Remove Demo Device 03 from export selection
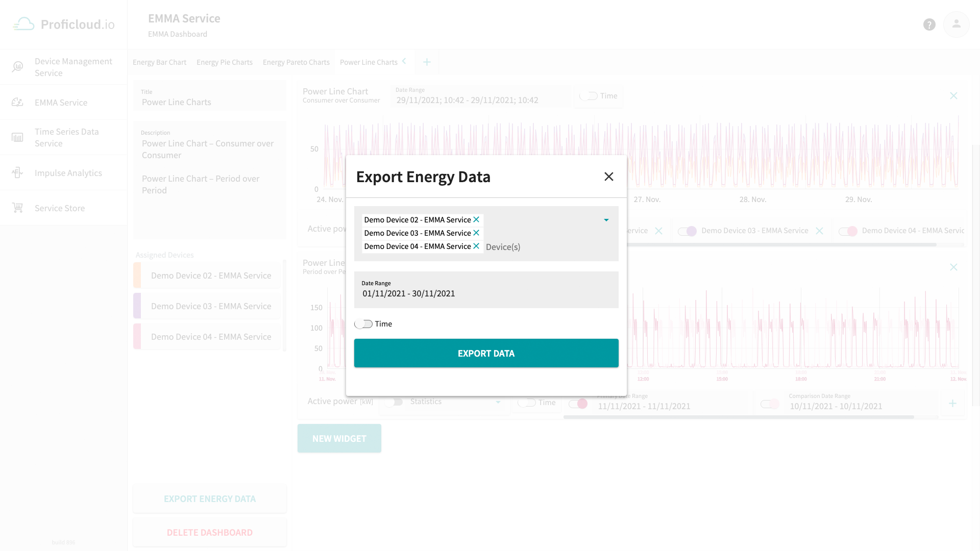This screenshot has height=551, width=980. [477, 233]
